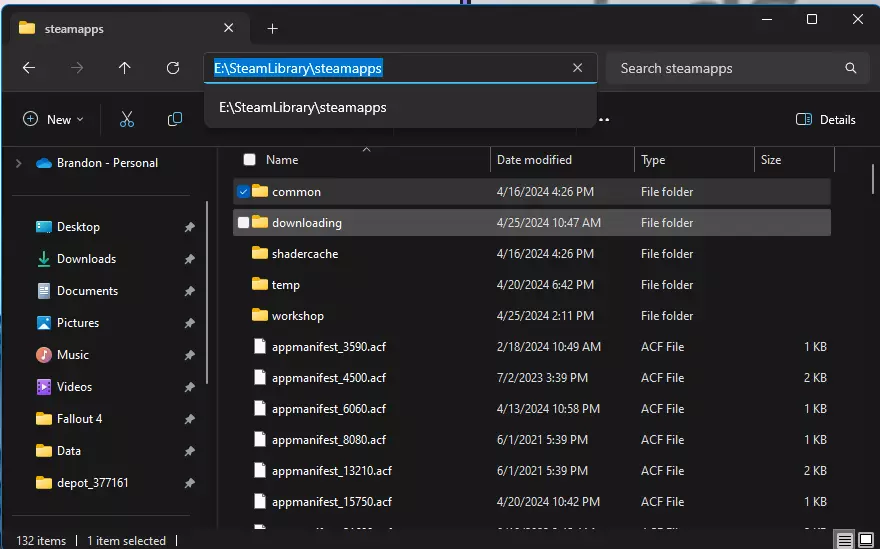Screen dimensions: 880x549
Task: Toggle the select all checkbox in header
Action: (249, 160)
